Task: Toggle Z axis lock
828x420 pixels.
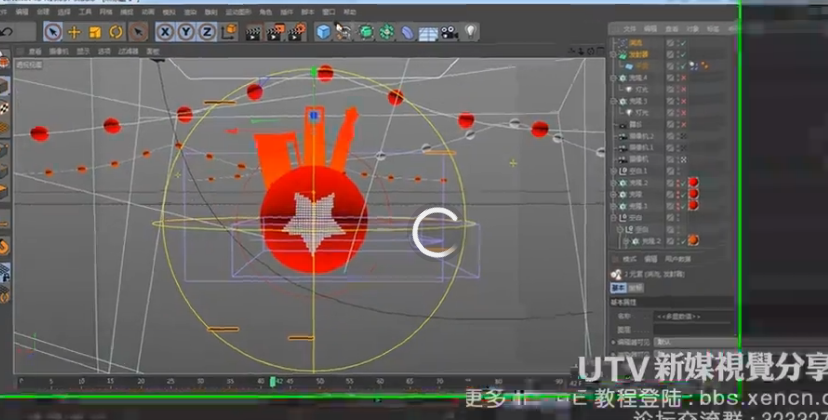Action: click(206, 32)
